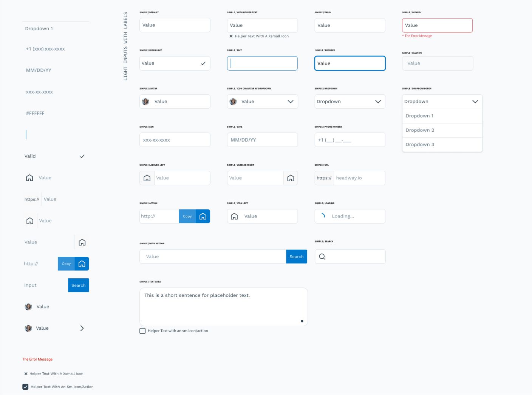Click the blue home icon in the SIMPLE/ACTION row
Viewport: 532px width, 395px height.
point(203,216)
